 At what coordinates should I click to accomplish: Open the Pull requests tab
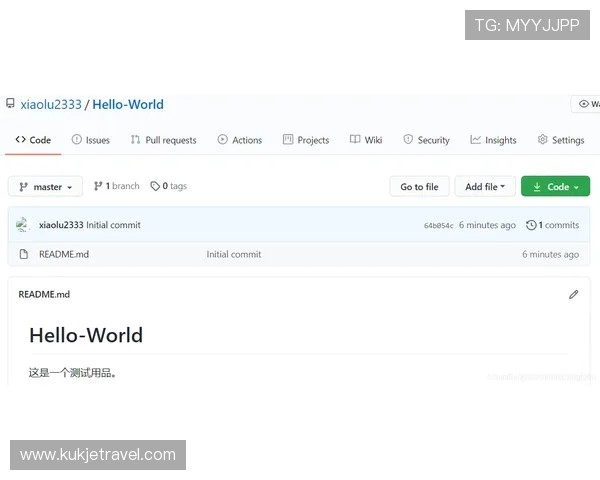click(x=163, y=140)
